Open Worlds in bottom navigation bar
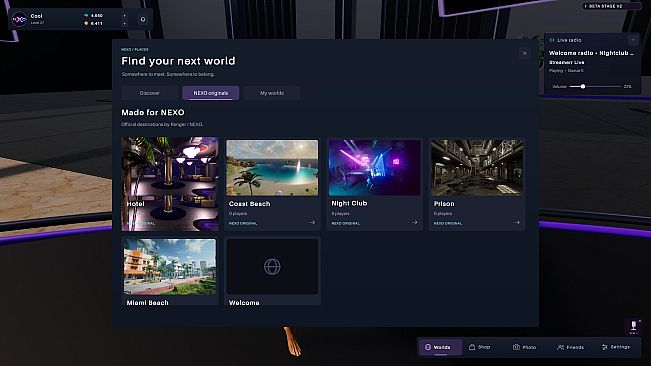This screenshot has height=366, width=651. point(440,347)
